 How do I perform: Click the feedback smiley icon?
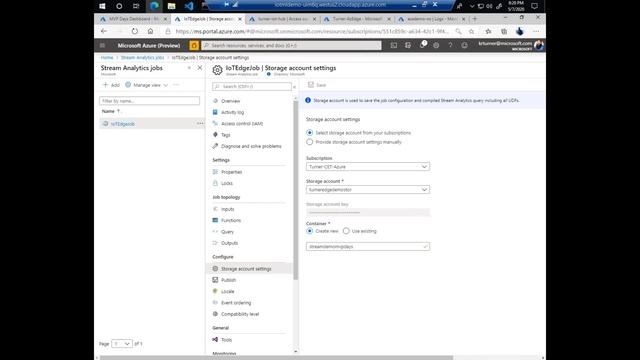464,45
